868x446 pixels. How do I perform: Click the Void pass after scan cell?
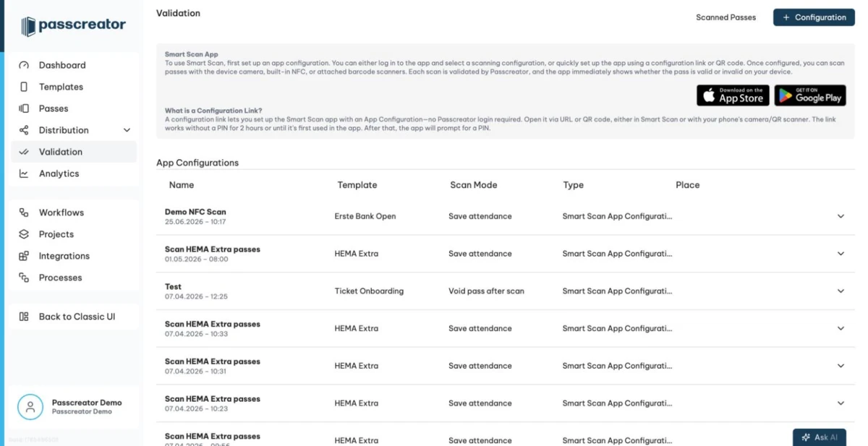click(x=486, y=291)
